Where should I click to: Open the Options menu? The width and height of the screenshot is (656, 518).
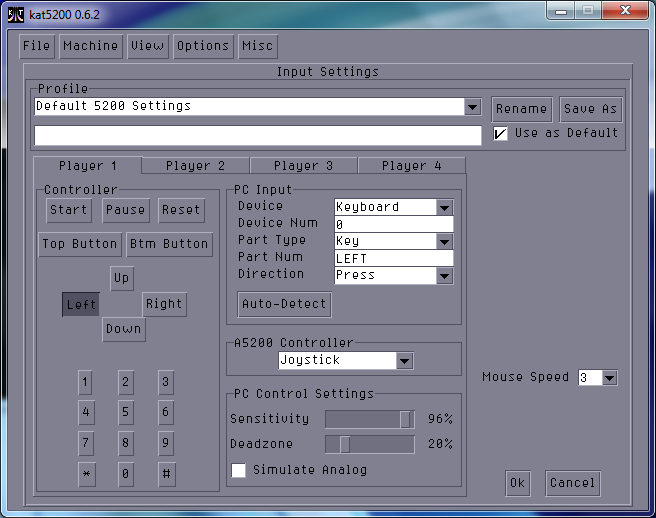click(x=203, y=46)
